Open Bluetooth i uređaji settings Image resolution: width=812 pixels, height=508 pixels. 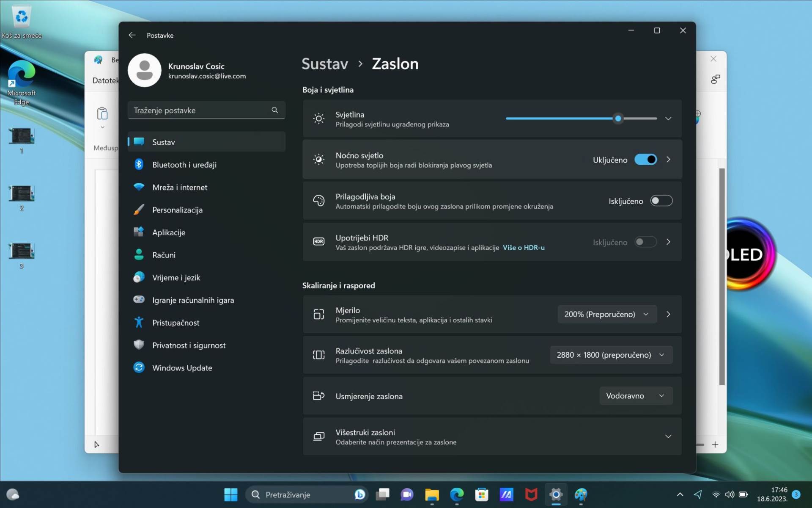tap(185, 164)
